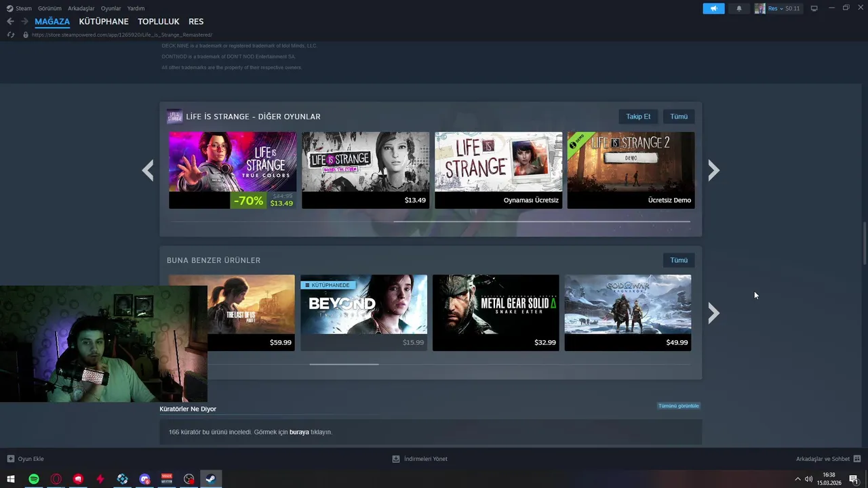Open Steam from the taskbar
Viewport: 868px width, 488px height.
point(211,479)
